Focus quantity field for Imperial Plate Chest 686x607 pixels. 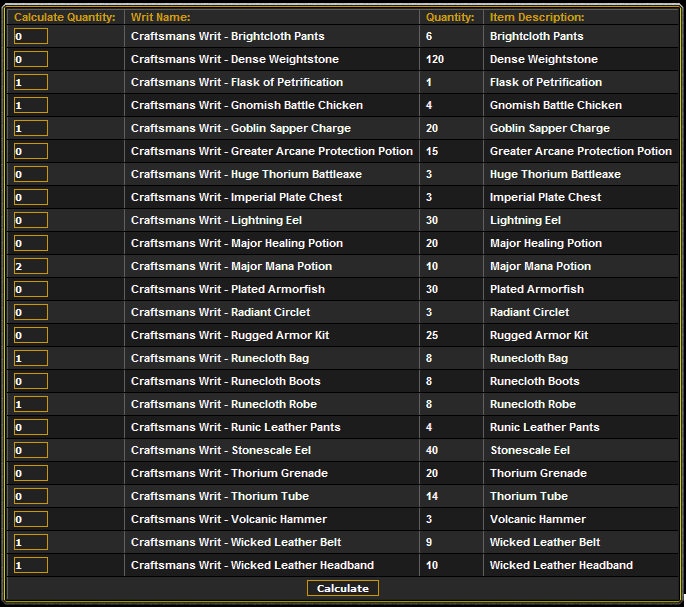(x=31, y=197)
